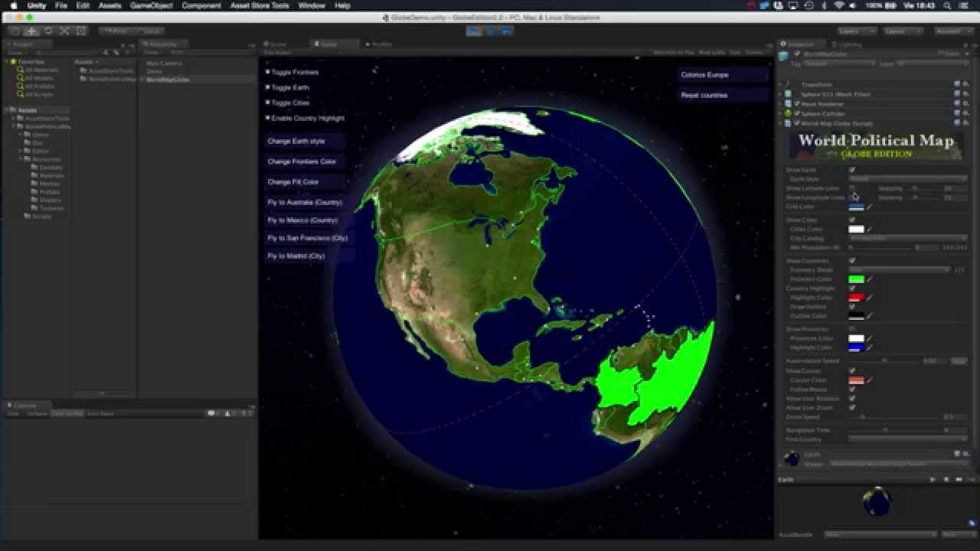Click the Sphere Collider component icon
Viewport: 980px width, 551px height.
[786, 113]
